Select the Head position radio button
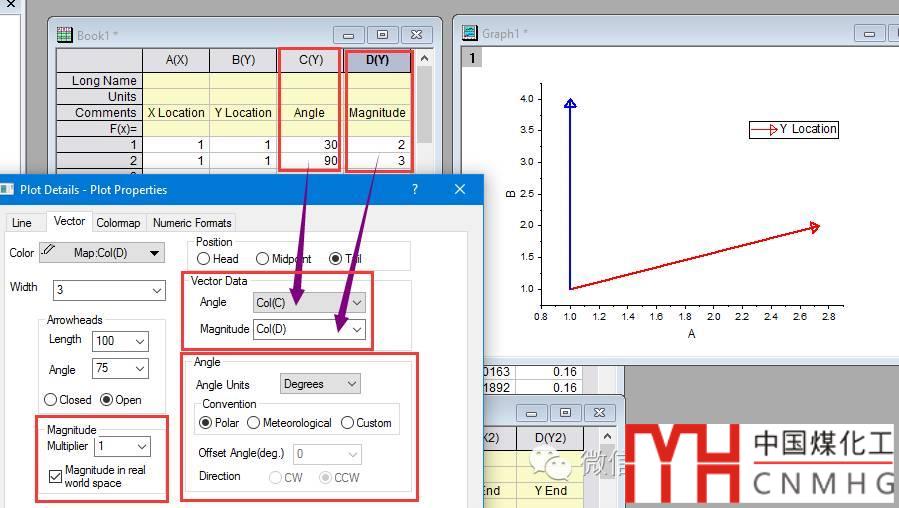Image resolution: width=899 pixels, height=508 pixels. (204, 259)
